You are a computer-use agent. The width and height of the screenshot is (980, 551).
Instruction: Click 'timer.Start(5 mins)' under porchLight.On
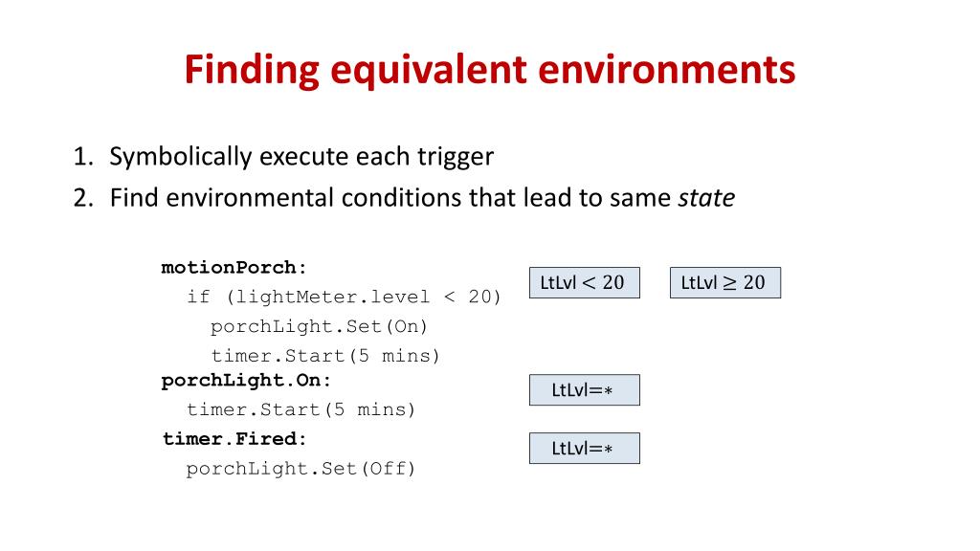point(301,409)
